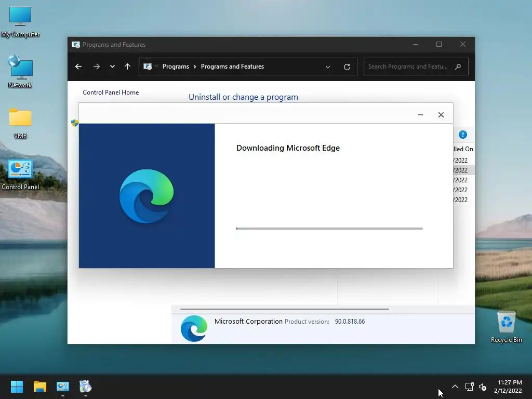Click the muted volume tray icon
Image resolution: width=532 pixels, height=399 pixels.
click(x=483, y=387)
